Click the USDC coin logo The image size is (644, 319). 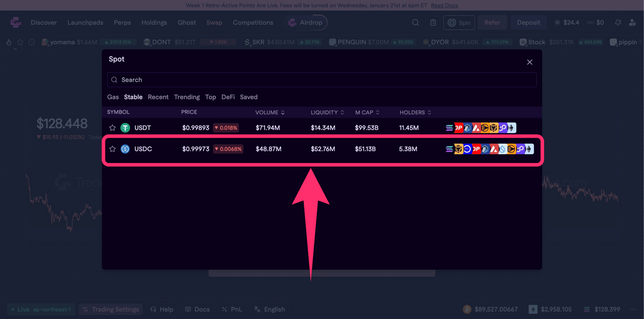tap(125, 149)
